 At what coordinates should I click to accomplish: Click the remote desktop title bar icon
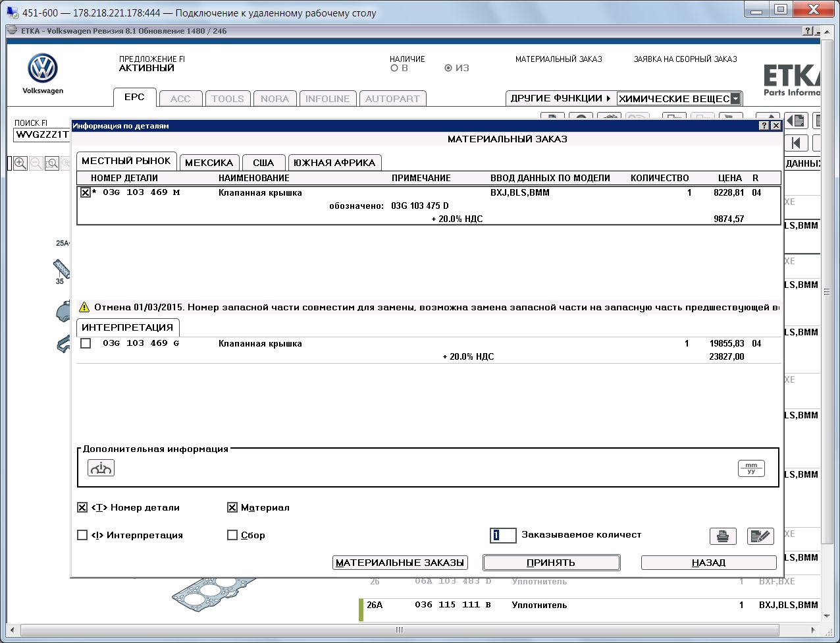[13, 13]
